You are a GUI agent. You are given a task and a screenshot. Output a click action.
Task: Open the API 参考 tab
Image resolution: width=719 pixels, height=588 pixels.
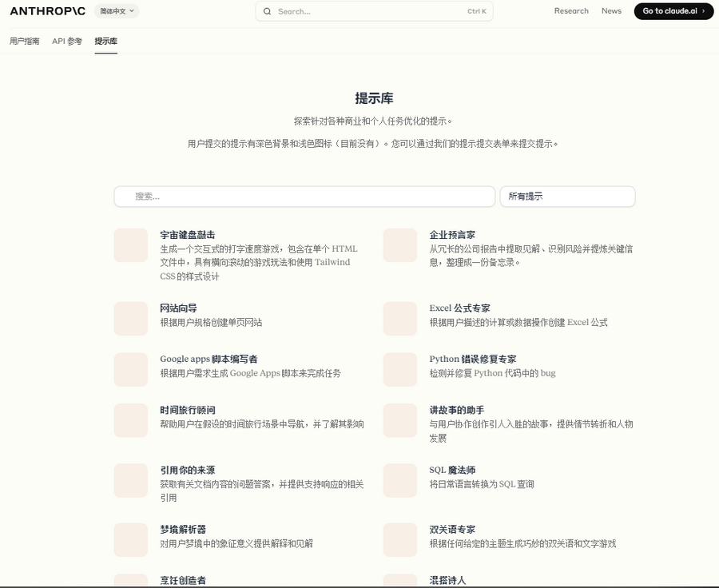tap(67, 41)
